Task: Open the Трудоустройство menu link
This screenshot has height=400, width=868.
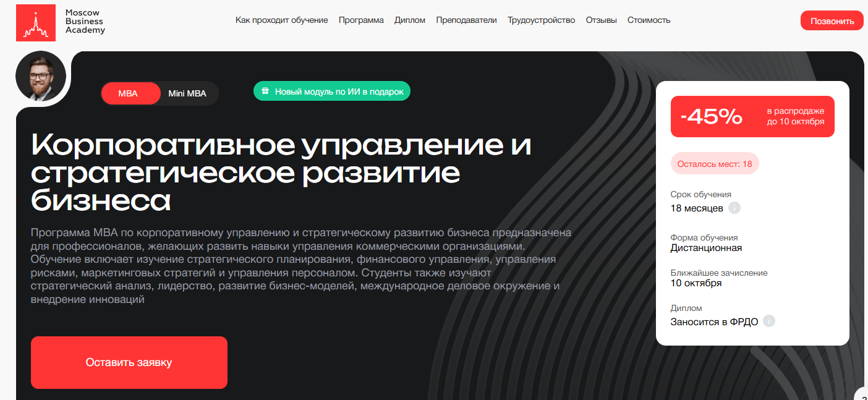Action: click(x=541, y=20)
